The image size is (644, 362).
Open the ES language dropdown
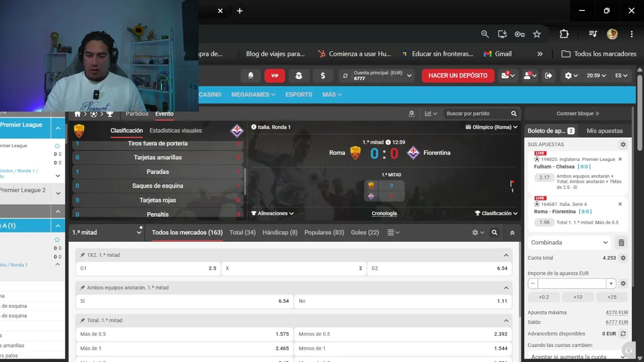[x=621, y=75]
